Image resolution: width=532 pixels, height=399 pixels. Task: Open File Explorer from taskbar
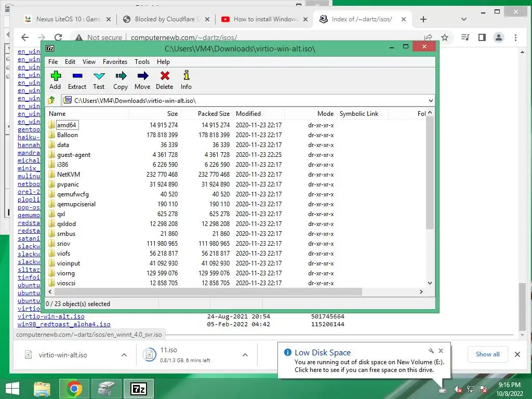point(42,389)
